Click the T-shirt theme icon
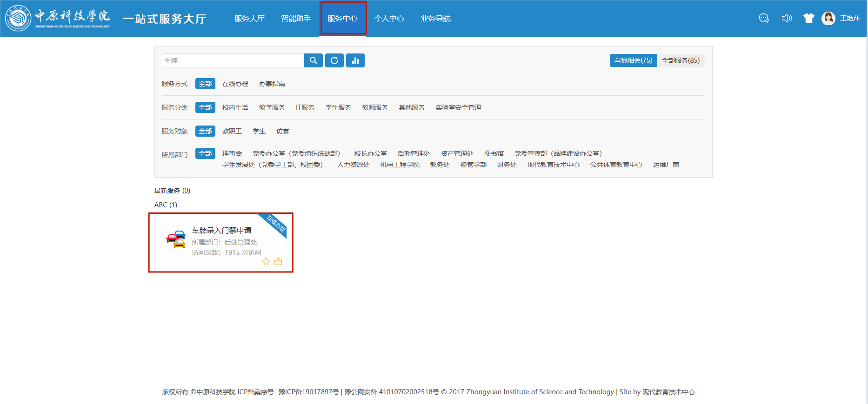 pos(808,18)
